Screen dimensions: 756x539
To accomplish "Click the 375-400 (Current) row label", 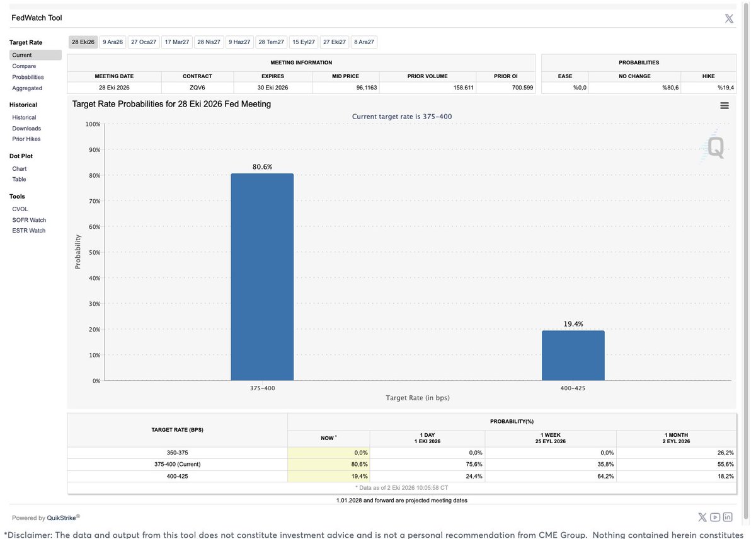I will [178, 465].
